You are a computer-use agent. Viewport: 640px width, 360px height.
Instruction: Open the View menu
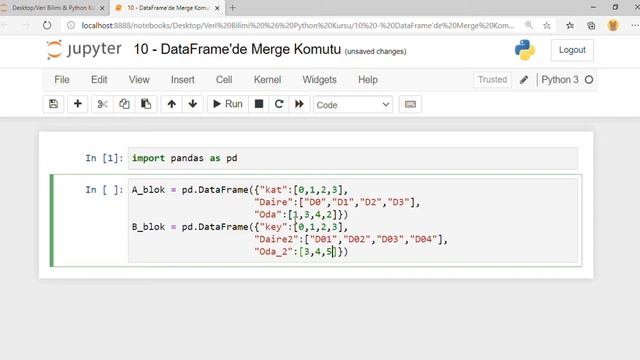click(x=139, y=80)
